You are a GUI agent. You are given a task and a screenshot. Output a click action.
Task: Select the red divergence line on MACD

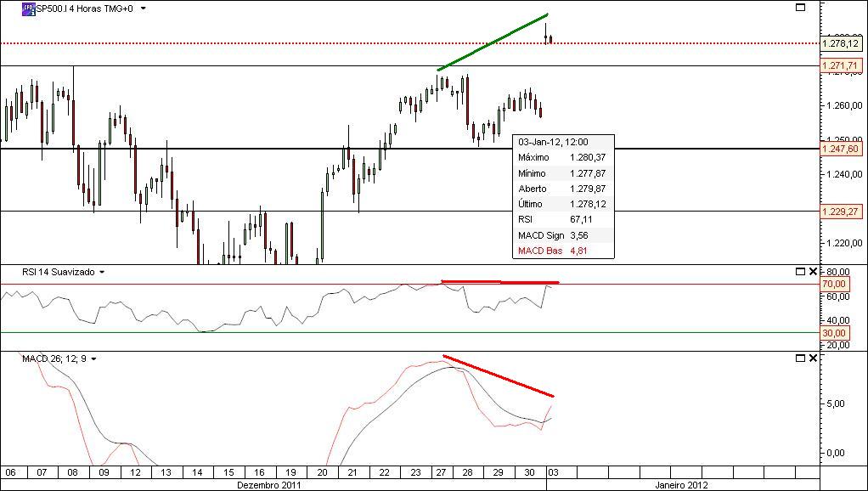[x=499, y=375]
